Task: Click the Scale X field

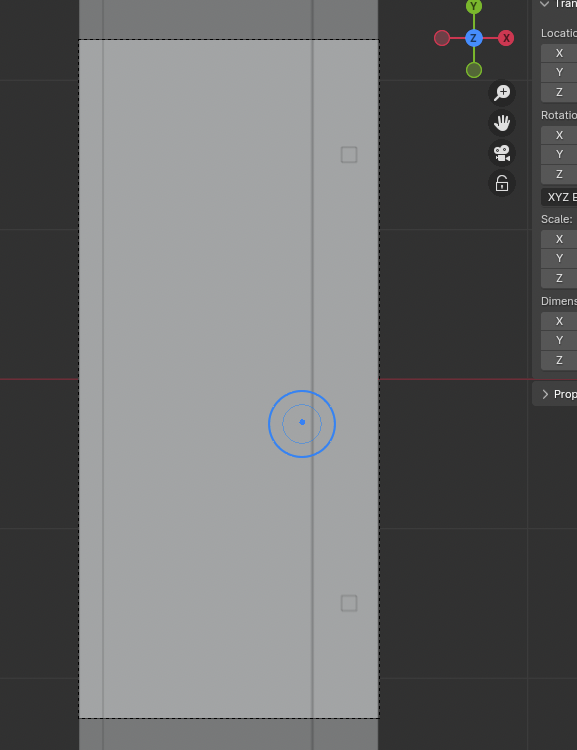Action: coord(559,239)
